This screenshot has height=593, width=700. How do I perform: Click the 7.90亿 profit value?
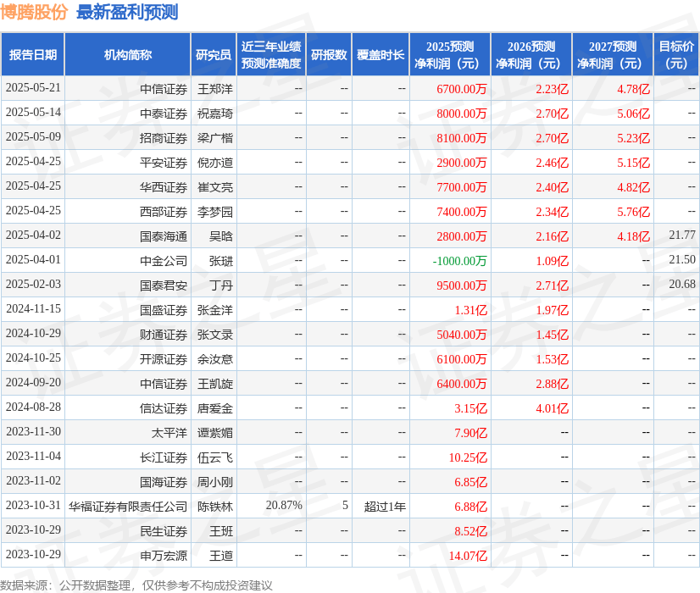click(470, 433)
